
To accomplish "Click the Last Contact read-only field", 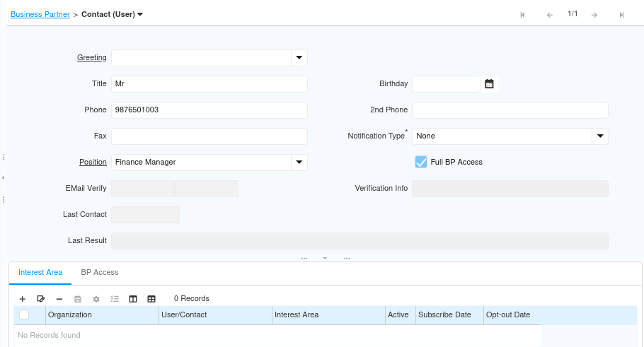I will 145,215.
